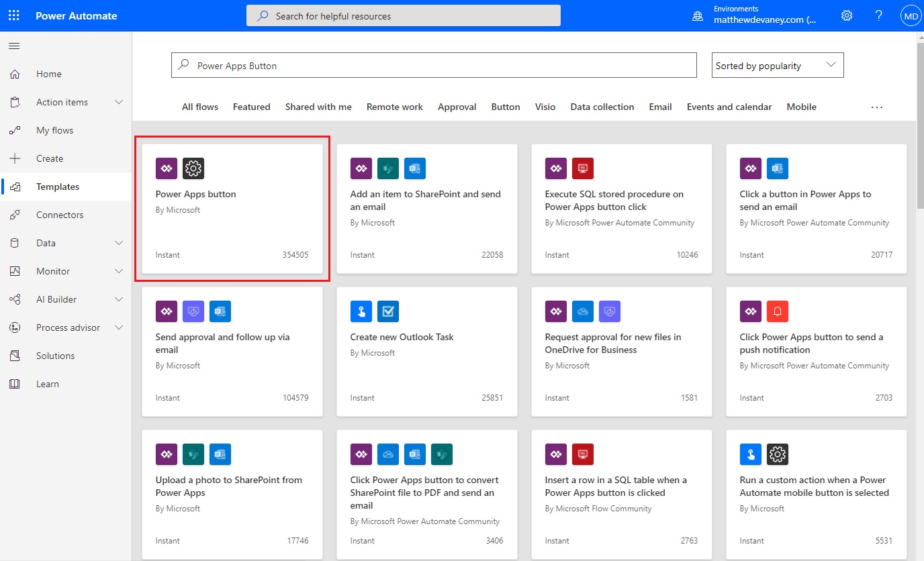Click the Outlook icon on Create new Outlook Task
Viewport: 924px width, 561px height.
tap(387, 311)
